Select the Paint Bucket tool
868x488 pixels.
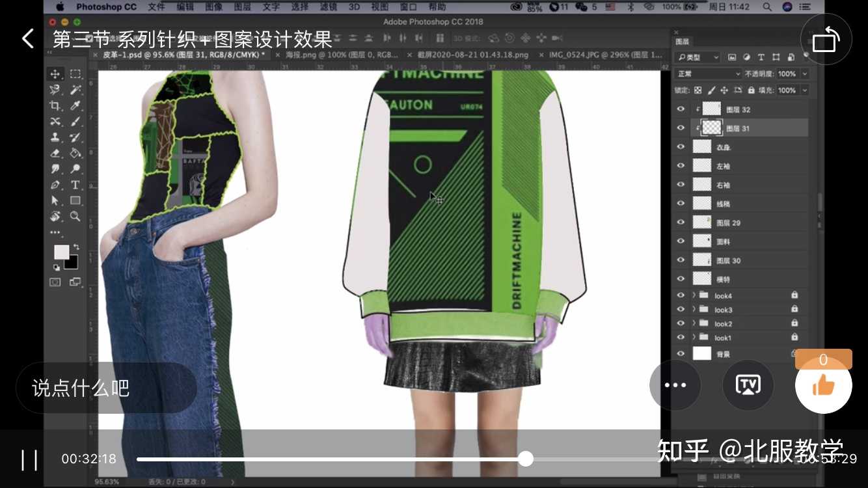(75, 154)
